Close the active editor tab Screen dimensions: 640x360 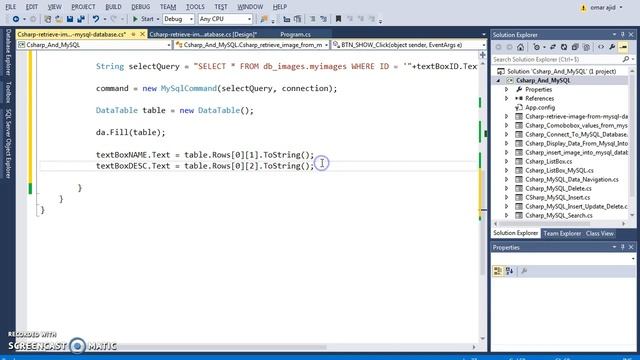[x=142, y=34]
